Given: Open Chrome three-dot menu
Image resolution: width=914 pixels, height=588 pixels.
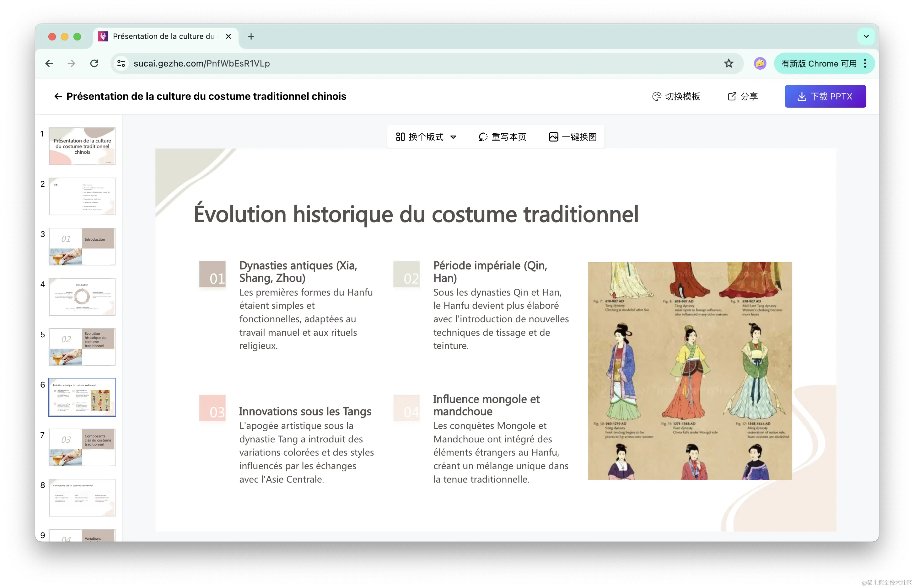Looking at the screenshot, I should pyautogui.click(x=865, y=63).
